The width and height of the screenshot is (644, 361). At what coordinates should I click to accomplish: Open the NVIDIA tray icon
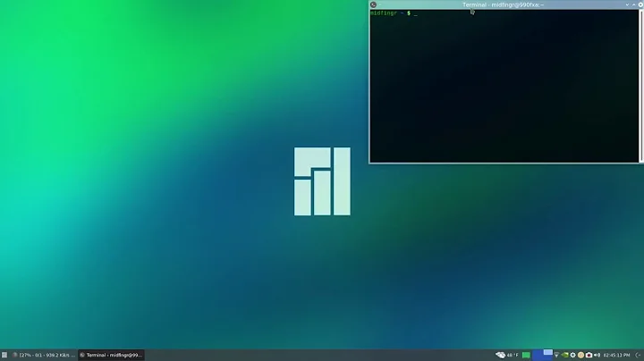click(564, 355)
